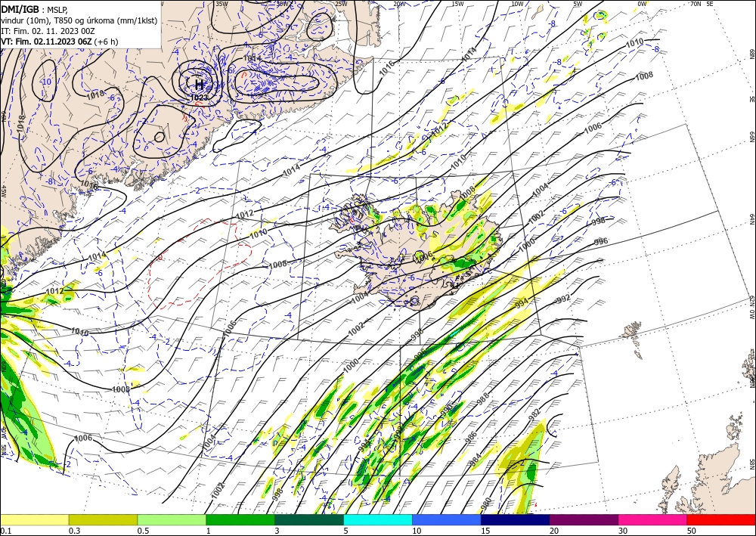
Task: Click the 50 legend tick value
Action: pos(692,531)
